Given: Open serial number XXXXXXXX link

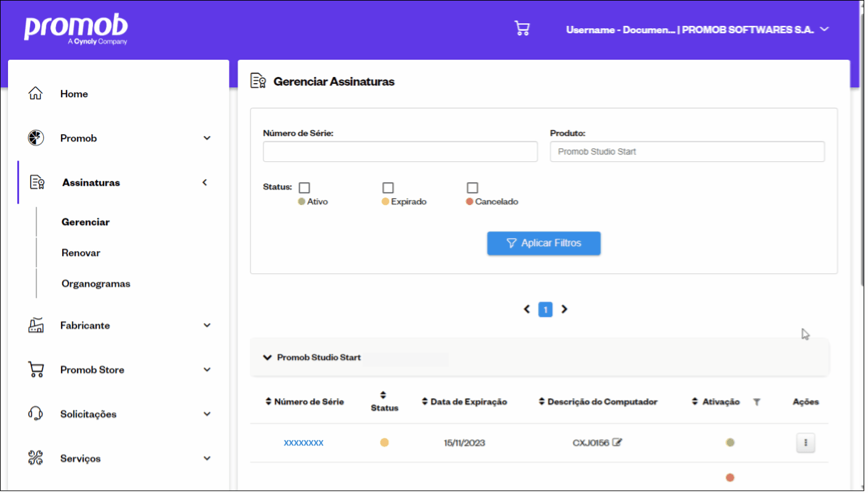Looking at the screenshot, I should pos(303,443).
